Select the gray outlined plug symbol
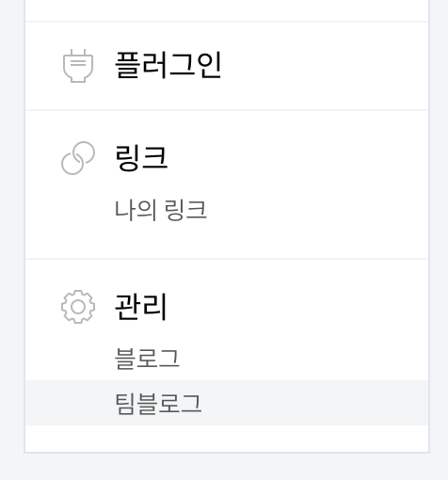The image size is (448, 480). coord(78,66)
